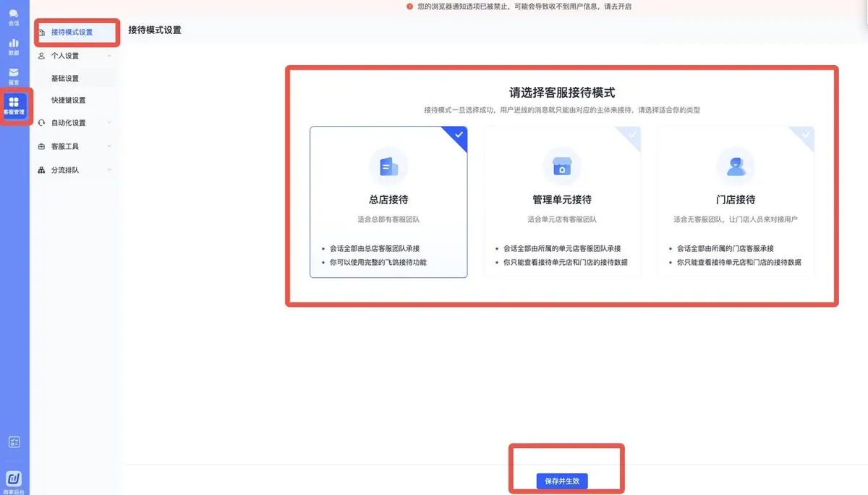The height and width of the screenshot is (495, 868).
Task: Click text 会话全部由总店客服团队承接
Action: tap(374, 248)
